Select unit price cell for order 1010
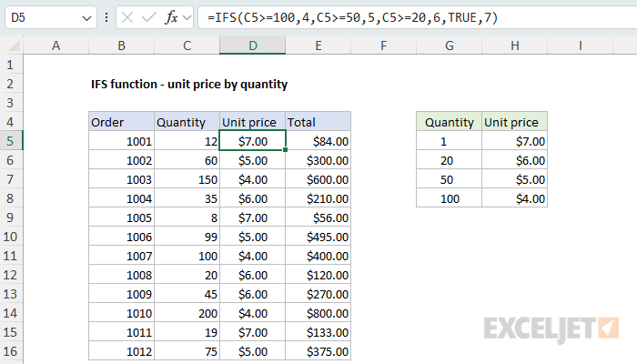The width and height of the screenshot is (637, 364). coord(253,313)
